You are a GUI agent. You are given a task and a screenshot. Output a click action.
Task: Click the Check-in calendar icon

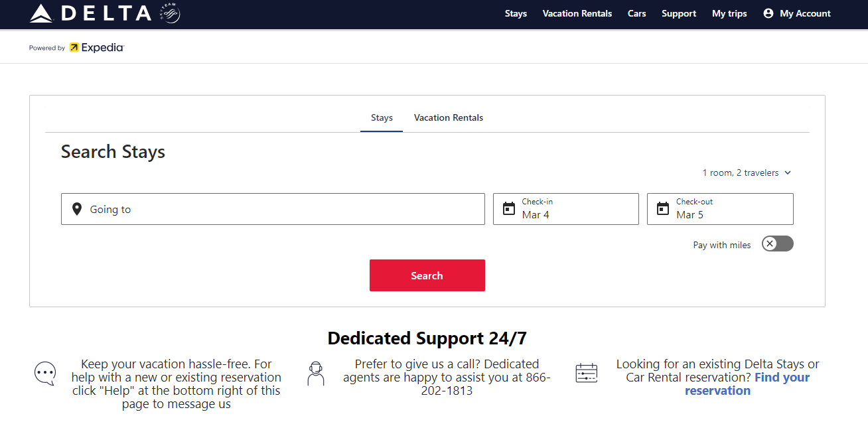click(509, 209)
